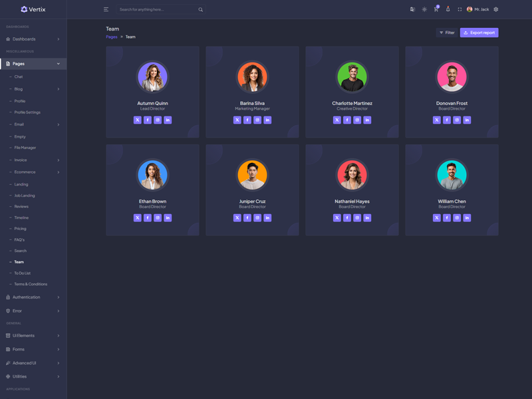532x399 pixels.
Task: Open Barina Silva's Facebook icon
Action: (247, 120)
